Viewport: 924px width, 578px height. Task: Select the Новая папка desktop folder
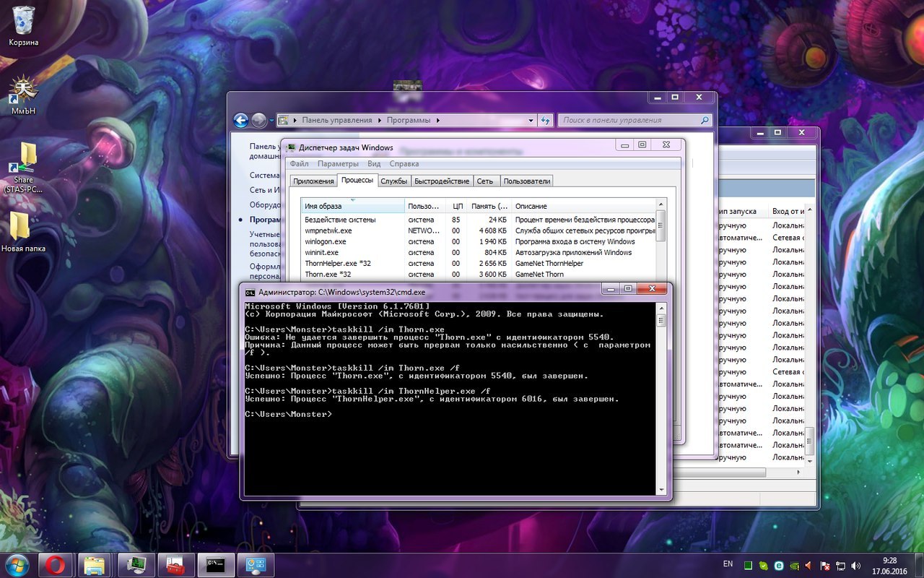[x=23, y=231]
